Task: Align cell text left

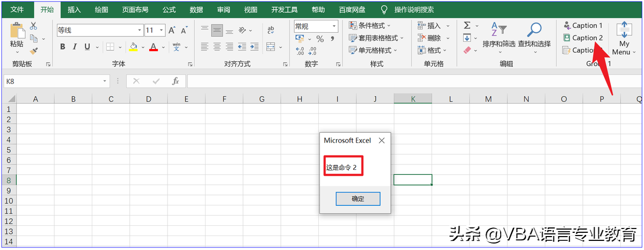Action: coord(204,47)
